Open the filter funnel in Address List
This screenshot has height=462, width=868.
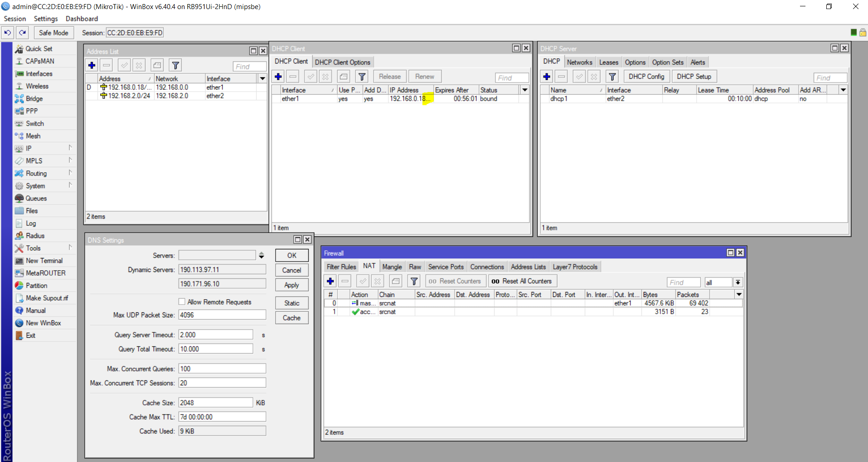[x=175, y=65]
